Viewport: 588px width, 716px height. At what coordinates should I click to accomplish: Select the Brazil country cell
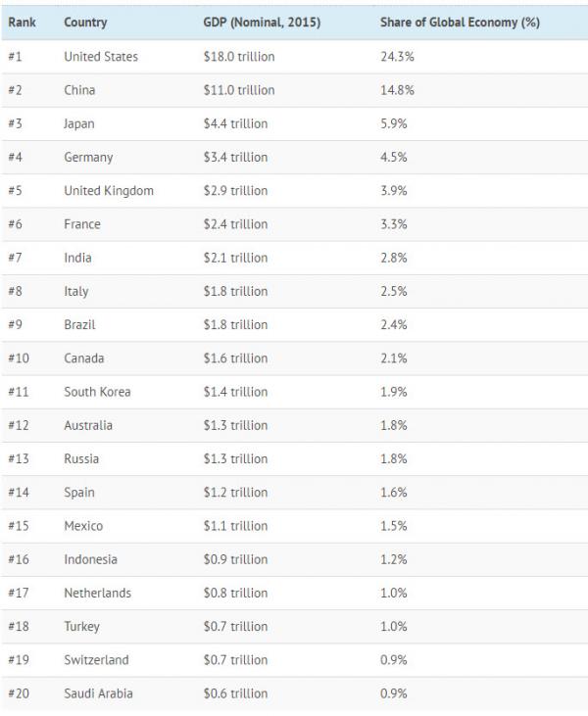(79, 325)
